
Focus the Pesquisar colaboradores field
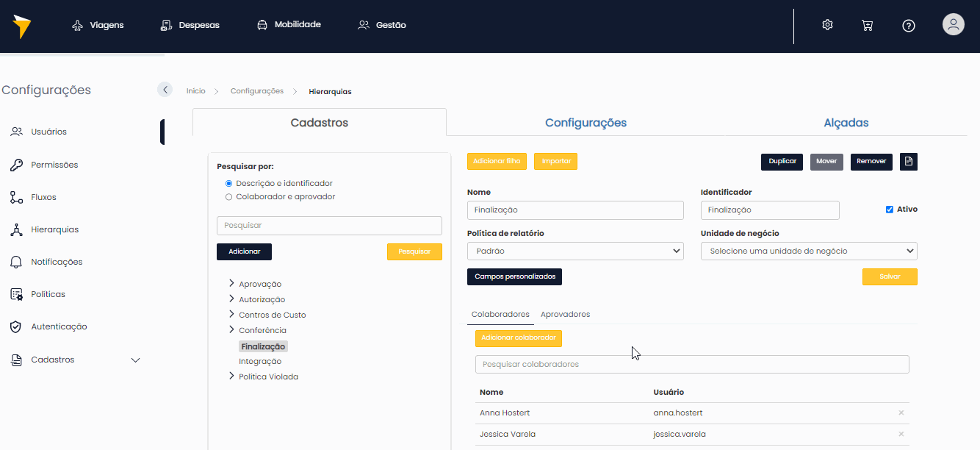point(692,365)
